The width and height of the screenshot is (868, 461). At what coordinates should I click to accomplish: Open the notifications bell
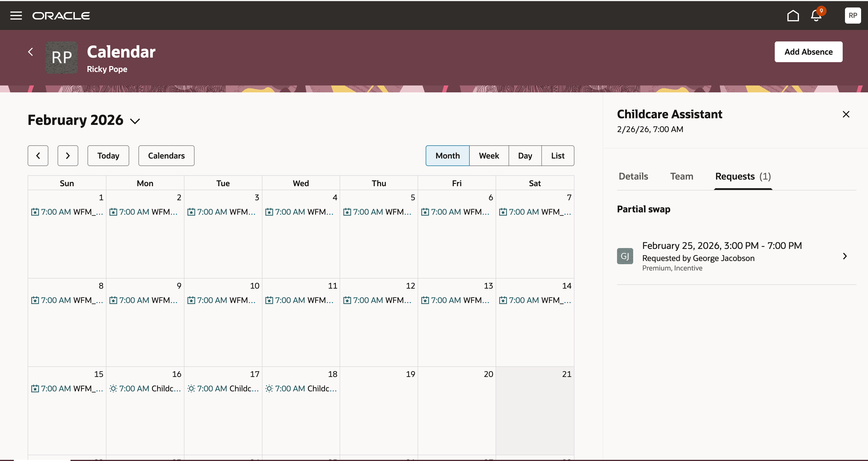pyautogui.click(x=816, y=16)
